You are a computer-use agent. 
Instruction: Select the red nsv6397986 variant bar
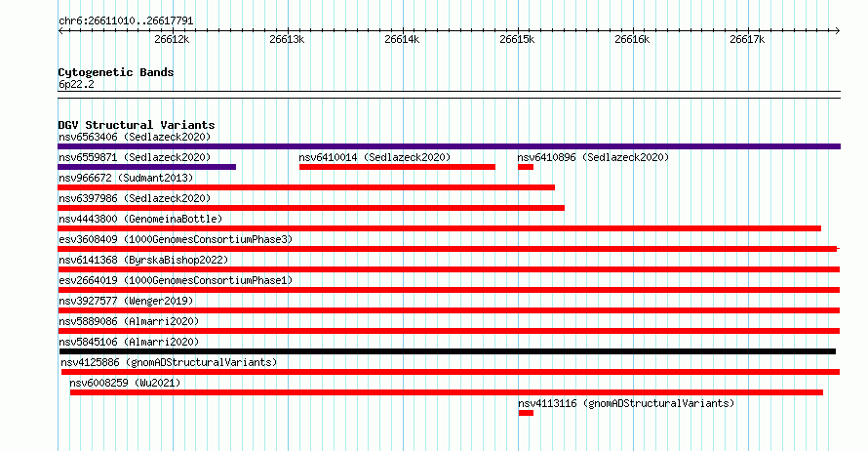click(x=311, y=208)
